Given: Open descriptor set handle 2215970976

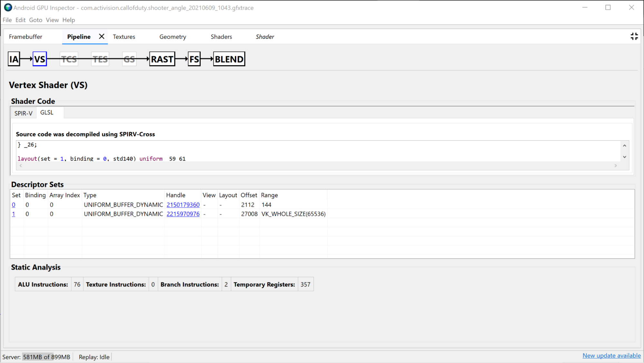Looking at the screenshot, I should click(183, 214).
